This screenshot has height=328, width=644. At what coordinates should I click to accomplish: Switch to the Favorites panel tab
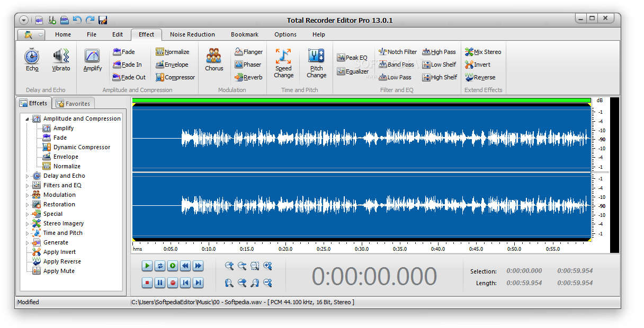tap(73, 103)
